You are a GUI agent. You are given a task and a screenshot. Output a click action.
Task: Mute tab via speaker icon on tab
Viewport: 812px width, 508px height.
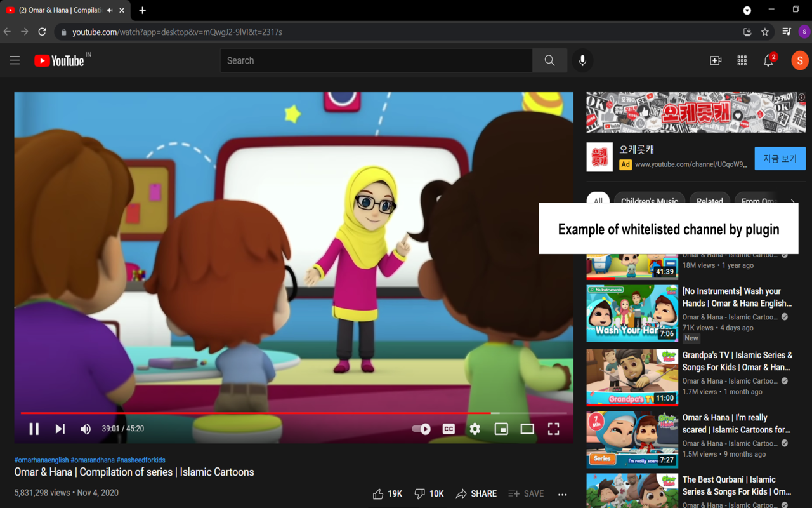tap(110, 10)
